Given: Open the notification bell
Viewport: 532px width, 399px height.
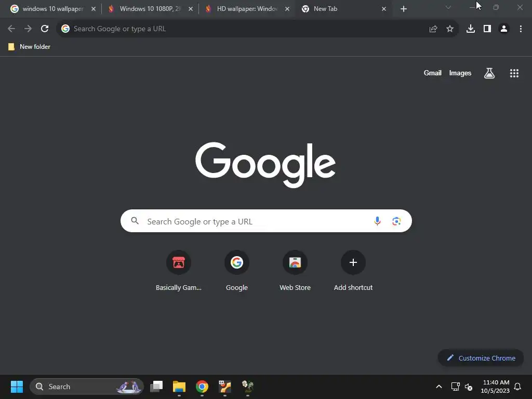Looking at the screenshot, I should click(517, 387).
